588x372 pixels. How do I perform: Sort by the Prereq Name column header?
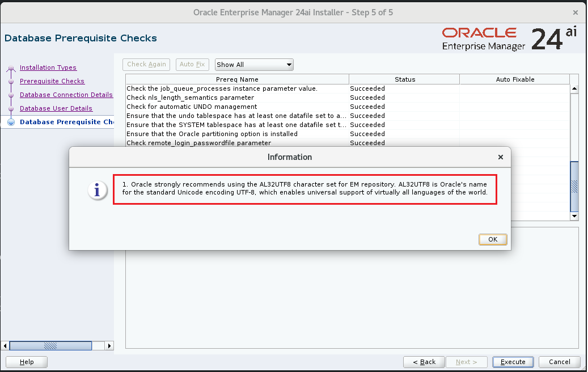click(x=237, y=79)
